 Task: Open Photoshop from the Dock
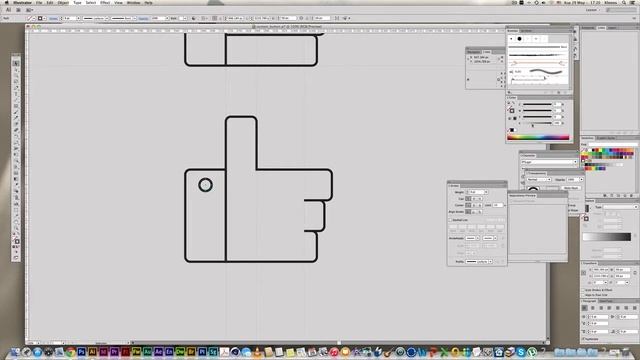click(82, 352)
